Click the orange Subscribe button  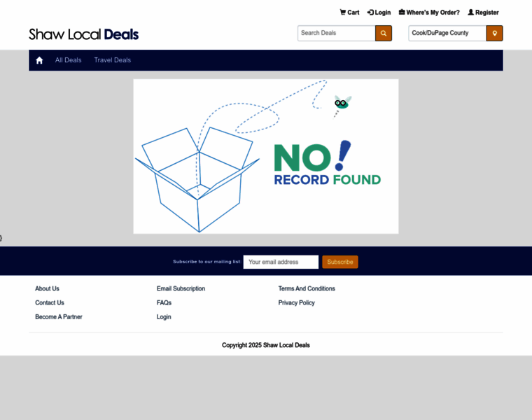(340, 262)
